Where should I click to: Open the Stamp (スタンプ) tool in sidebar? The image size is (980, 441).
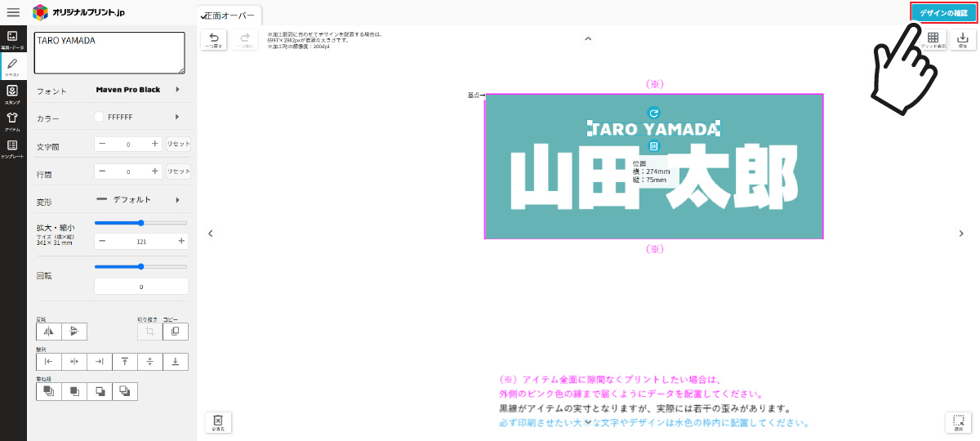coord(12,94)
